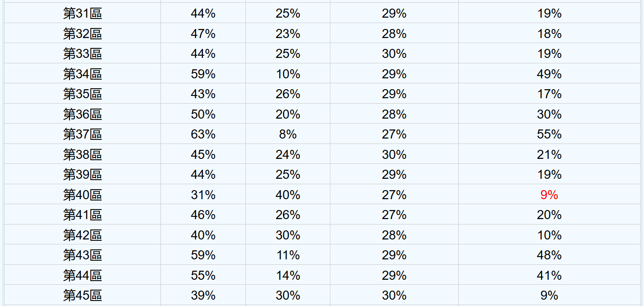This screenshot has width=644, height=306.
Task: Click 41% in the 第44區 row
Action: pyautogui.click(x=549, y=276)
